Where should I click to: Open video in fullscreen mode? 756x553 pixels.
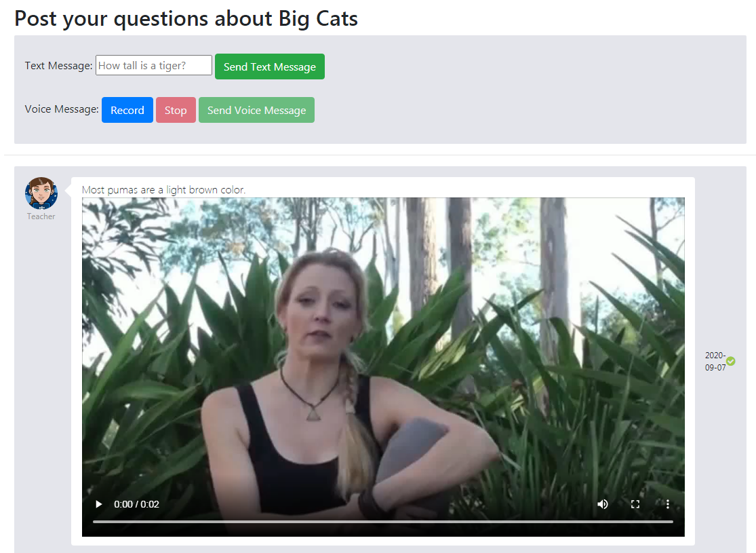point(635,504)
